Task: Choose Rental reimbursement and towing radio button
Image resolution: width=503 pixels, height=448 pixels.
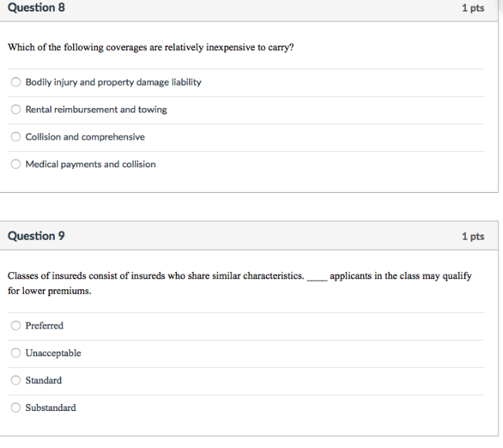Action: tap(15, 109)
